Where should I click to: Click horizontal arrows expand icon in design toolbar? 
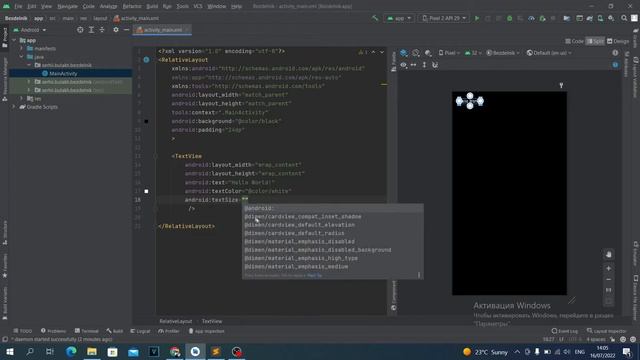[x=413, y=65]
